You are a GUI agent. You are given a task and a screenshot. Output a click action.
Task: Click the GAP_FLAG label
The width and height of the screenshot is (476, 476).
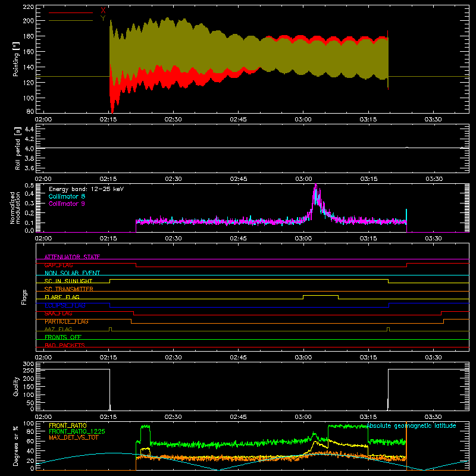pyautogui.click(x=58, y=265)
